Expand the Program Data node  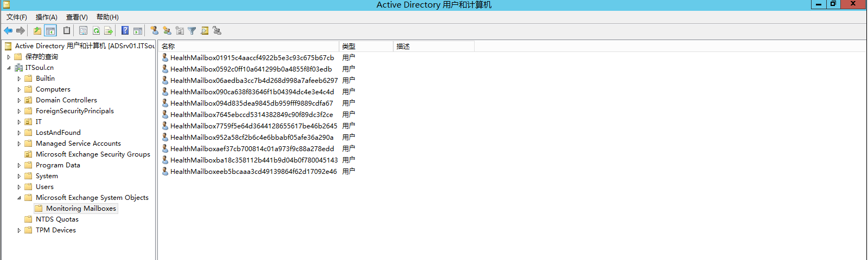[19, 165]
